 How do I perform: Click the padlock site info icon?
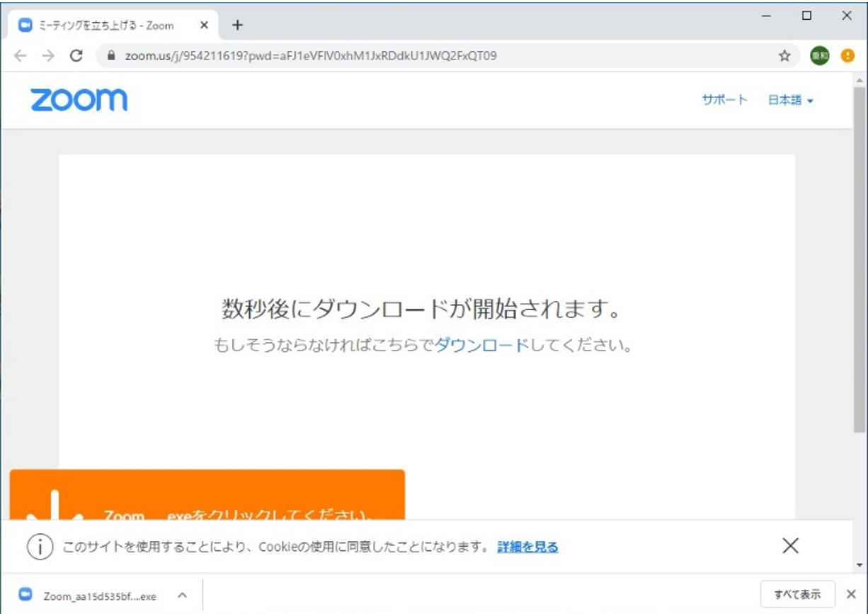tap(110, 56)
